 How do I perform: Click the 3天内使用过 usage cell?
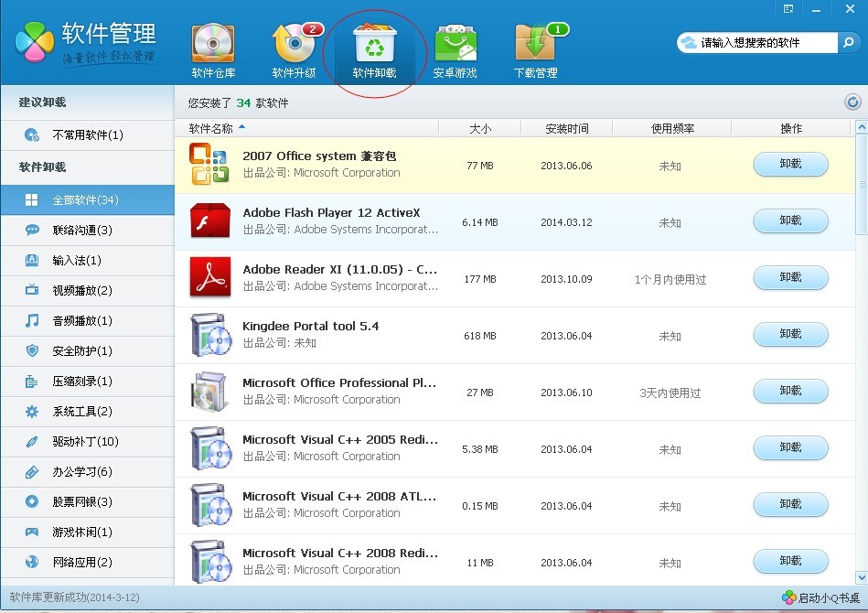[670, 393]
